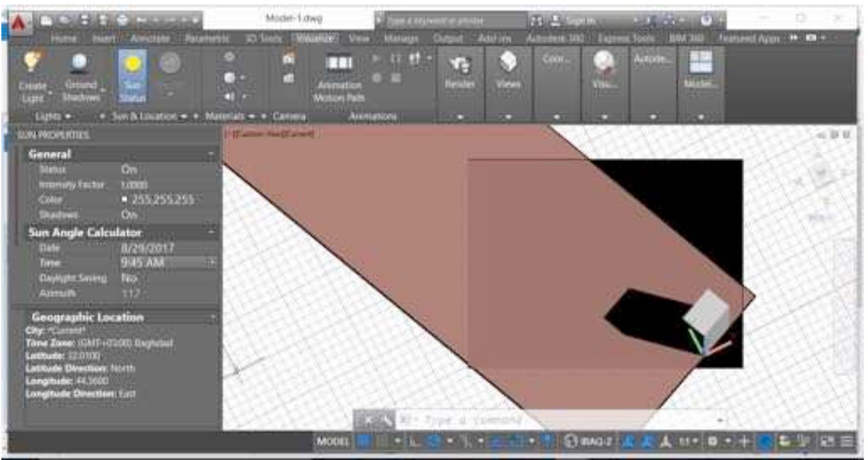Click the Animation Motion Path icon
Viewport: 868px width, 460px height.
coord(339,63)
